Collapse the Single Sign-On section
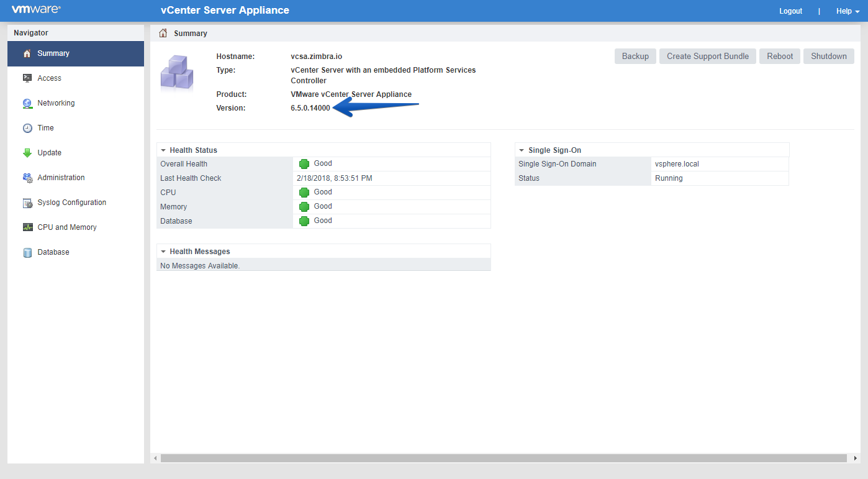Image resolution: width=868 pixels, height=479 pixels. coord(522,150)
